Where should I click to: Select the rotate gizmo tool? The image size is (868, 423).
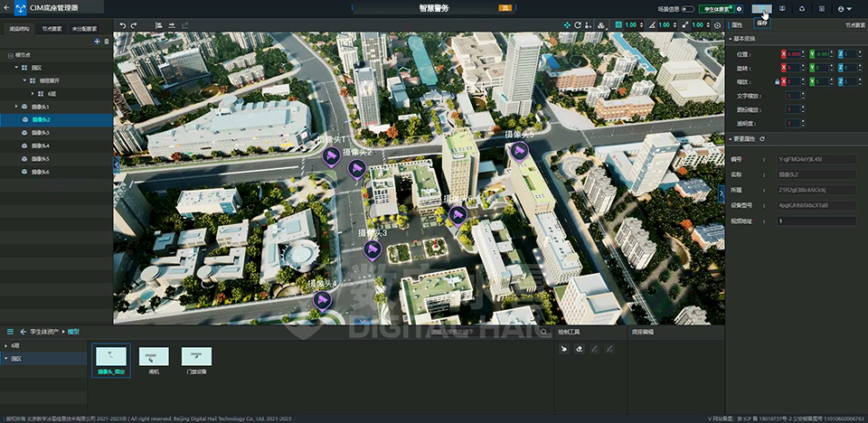tap(579, 24)
